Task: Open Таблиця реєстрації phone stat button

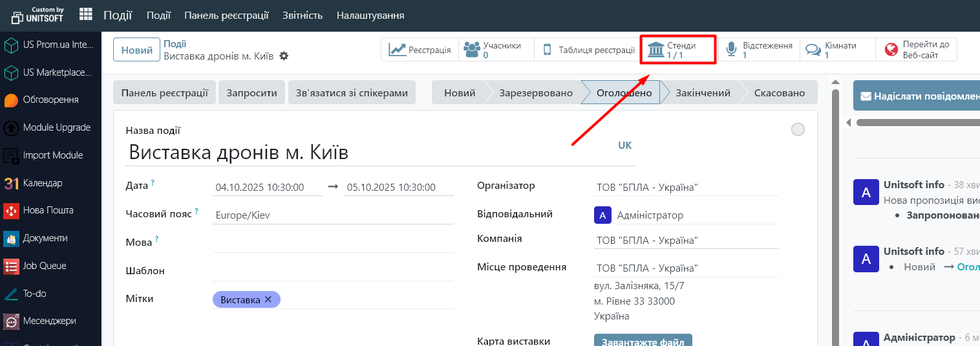Action: click(587, 50)
